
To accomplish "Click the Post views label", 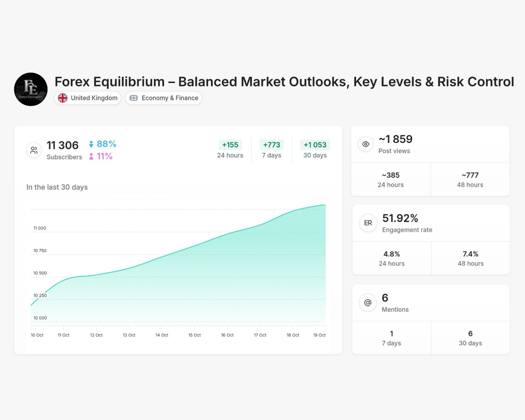I will 394,151.
